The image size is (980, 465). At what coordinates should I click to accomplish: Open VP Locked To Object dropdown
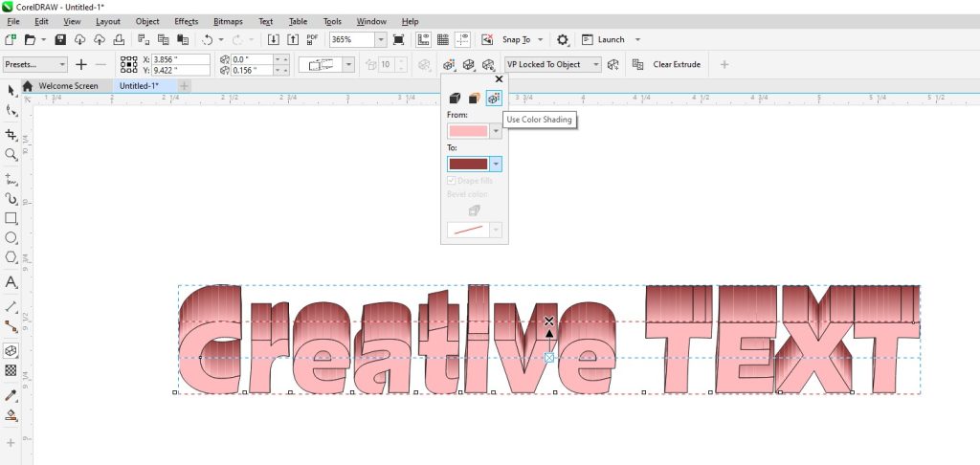pos(597,64)
